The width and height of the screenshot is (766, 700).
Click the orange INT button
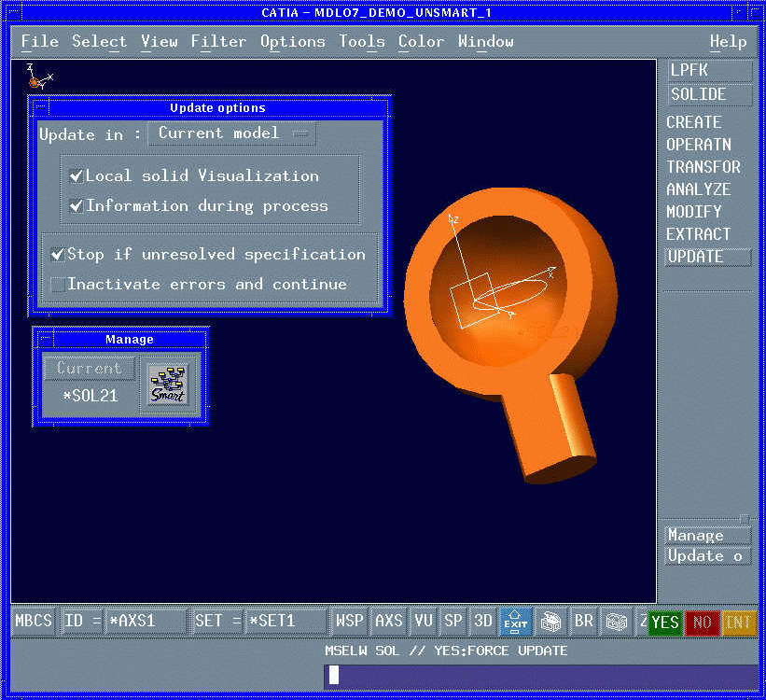coord(739,623)
